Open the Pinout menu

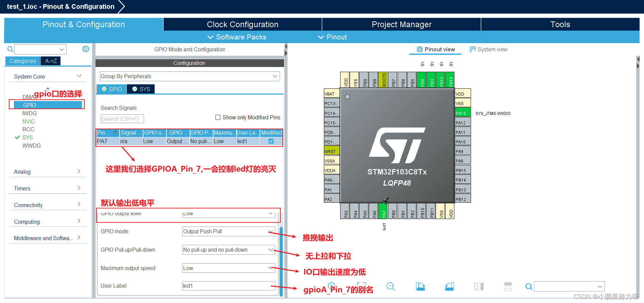332,37
